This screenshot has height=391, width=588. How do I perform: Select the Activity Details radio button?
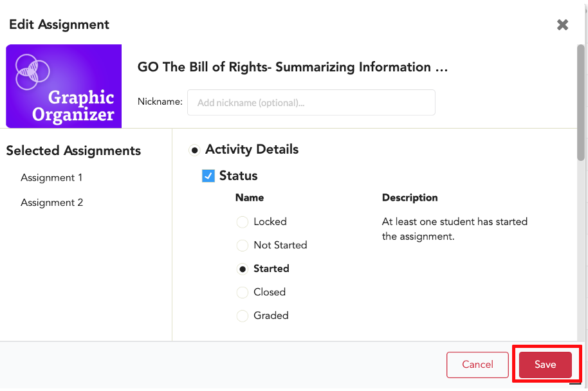click(x=194, y=150)
